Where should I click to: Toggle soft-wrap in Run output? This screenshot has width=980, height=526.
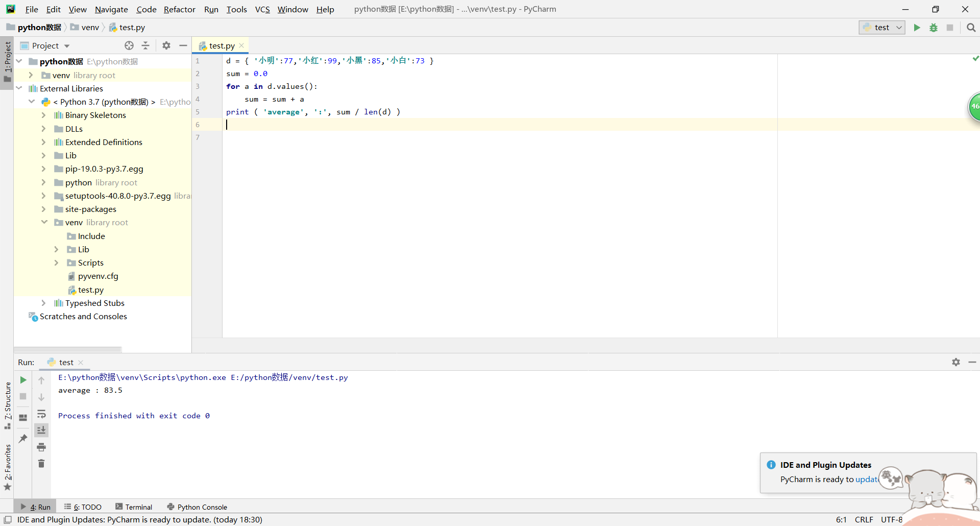pyautogui.click(x=41, y=414)
